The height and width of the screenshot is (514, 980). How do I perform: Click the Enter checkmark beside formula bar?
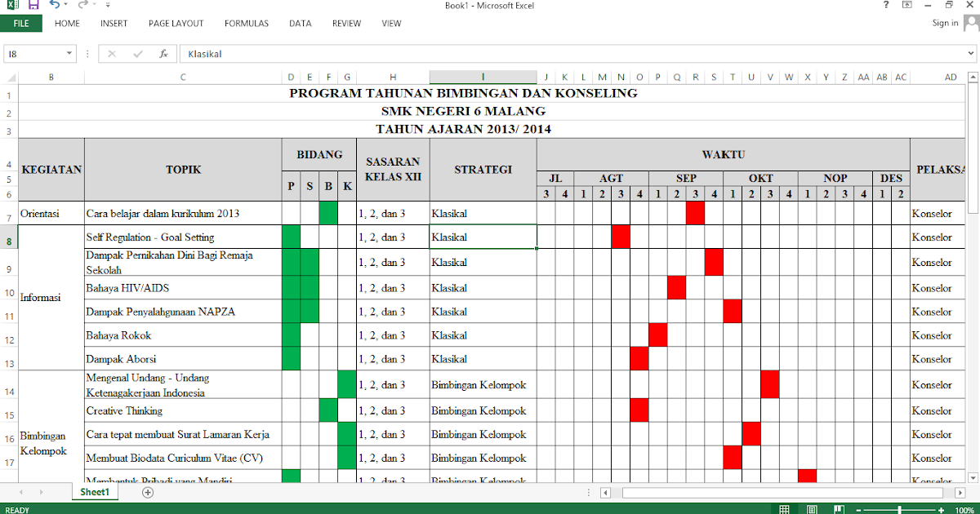137,55
